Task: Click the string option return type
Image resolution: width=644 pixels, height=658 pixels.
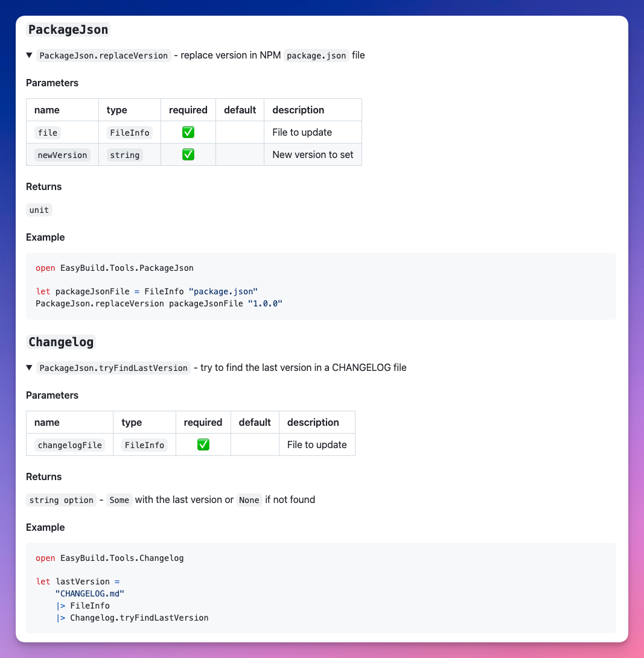Action: (x=61, y=500)
